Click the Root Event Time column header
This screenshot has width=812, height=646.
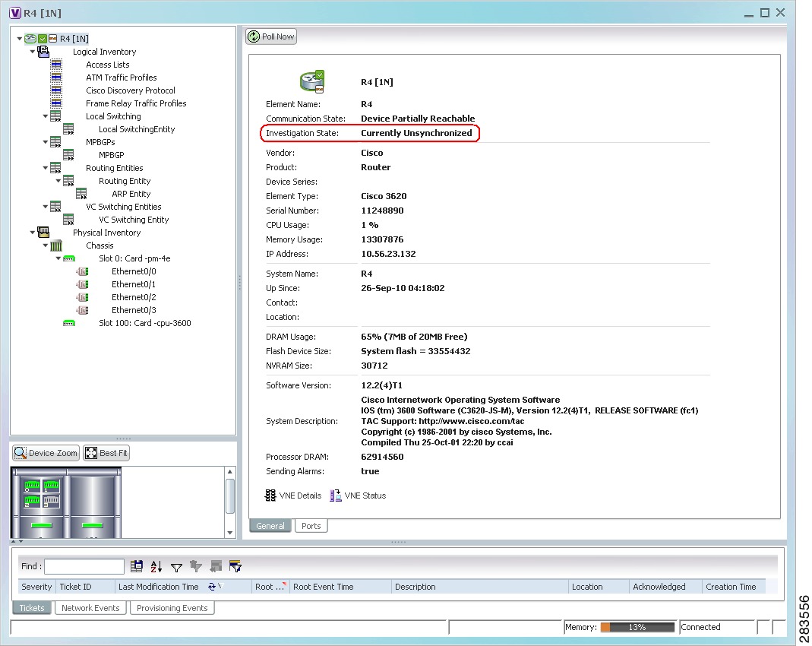coord(340,587)
